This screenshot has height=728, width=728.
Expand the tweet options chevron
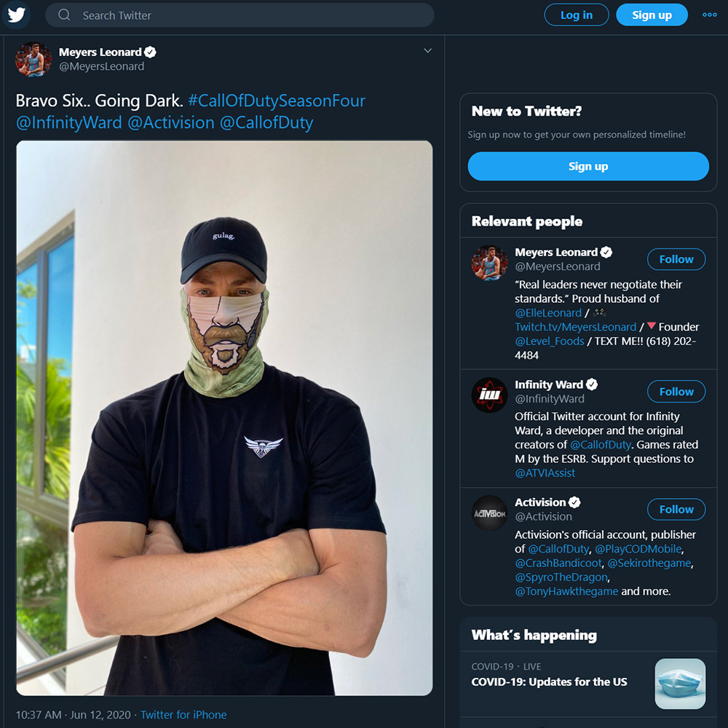[428, 51]
